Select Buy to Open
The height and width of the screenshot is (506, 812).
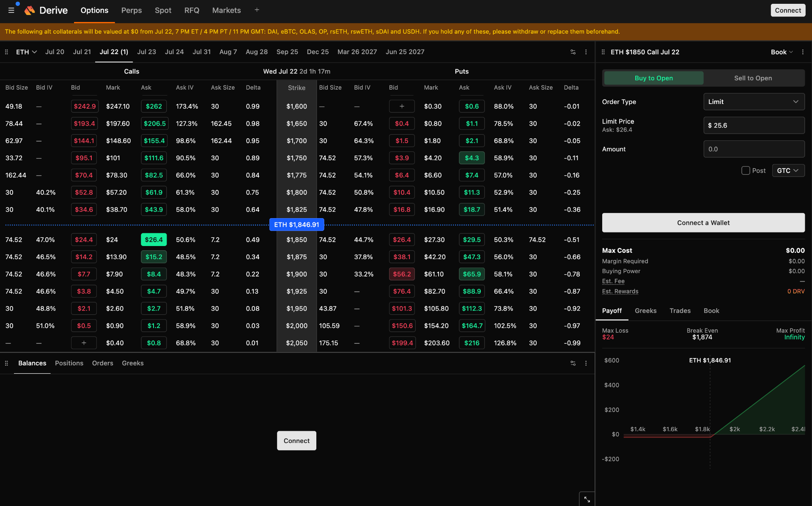pyautogui.click(x=653, y=78)
